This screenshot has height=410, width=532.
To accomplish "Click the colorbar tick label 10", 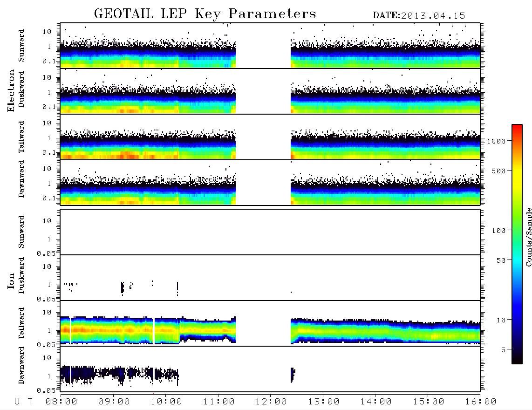I will (x=501, y=320).
